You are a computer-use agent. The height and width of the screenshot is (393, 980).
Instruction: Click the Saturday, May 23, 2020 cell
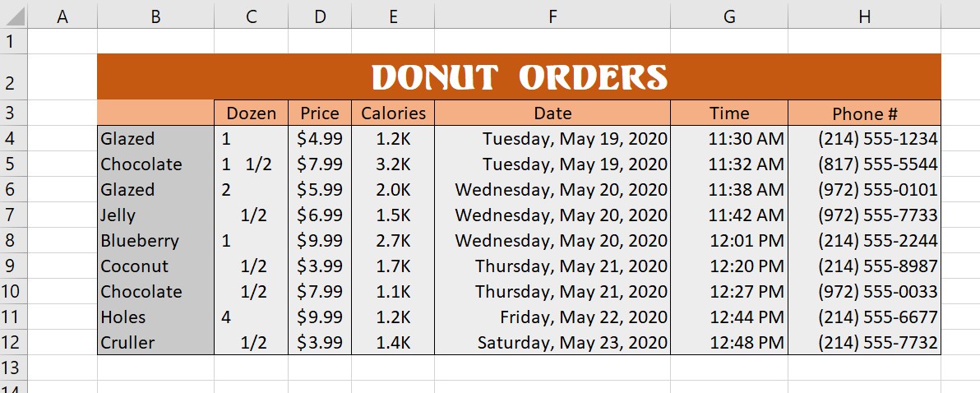tap(552, 342)
